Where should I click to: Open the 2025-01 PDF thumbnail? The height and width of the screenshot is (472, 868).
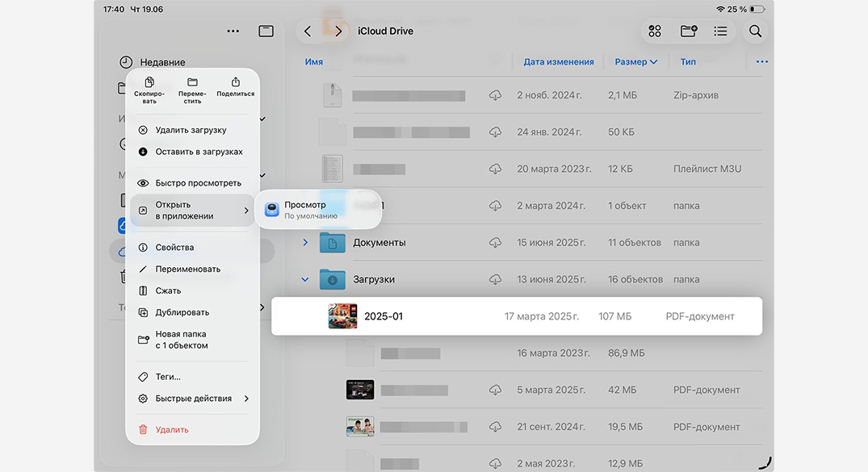click(342, 316)
